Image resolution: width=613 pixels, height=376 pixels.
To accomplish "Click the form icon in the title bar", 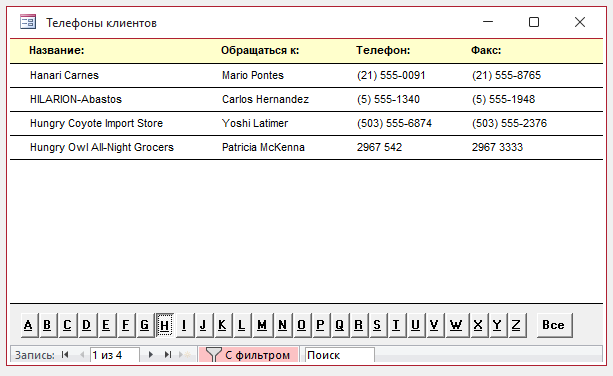I will pos(28,22).
